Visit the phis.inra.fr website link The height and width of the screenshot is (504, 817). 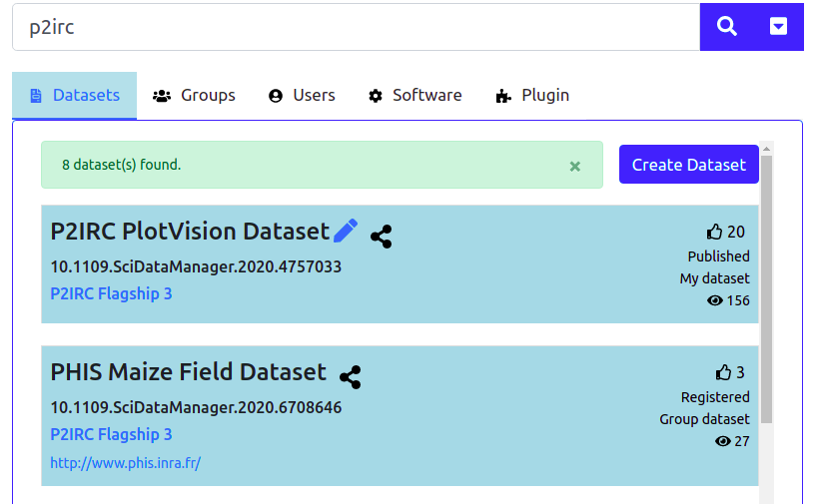coord(126,463)
